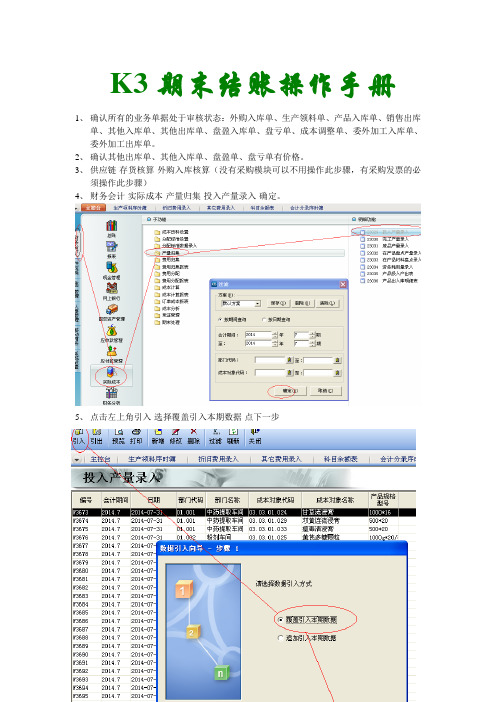Select the table row numbered 3680
The width and height of the screenshot is (496, 702).
(x=114, y=571)
